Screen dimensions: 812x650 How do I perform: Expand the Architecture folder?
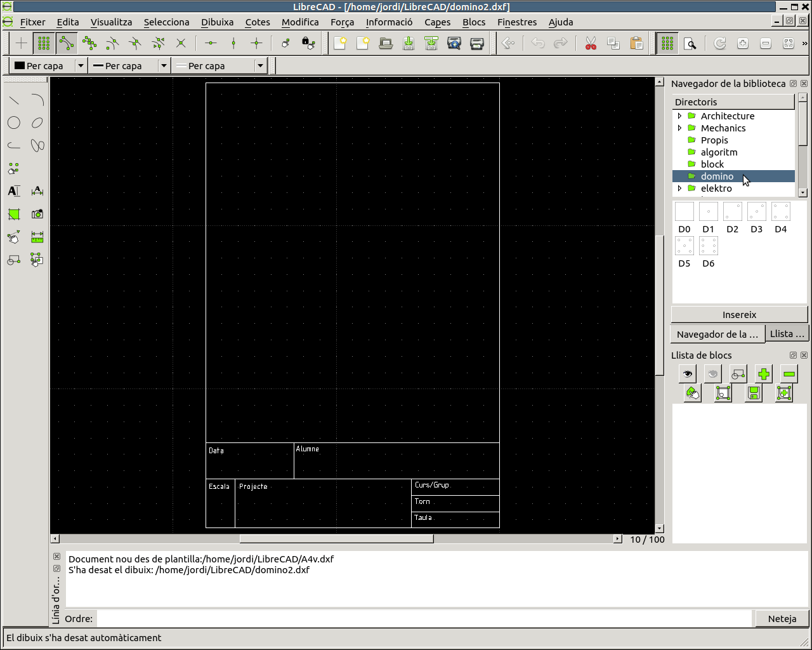(679, 116)
